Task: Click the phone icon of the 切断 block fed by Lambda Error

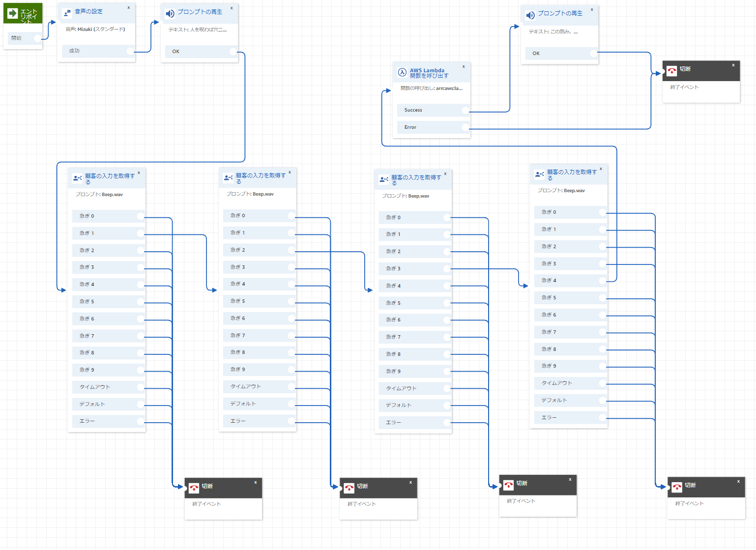Action: [672, 71]
